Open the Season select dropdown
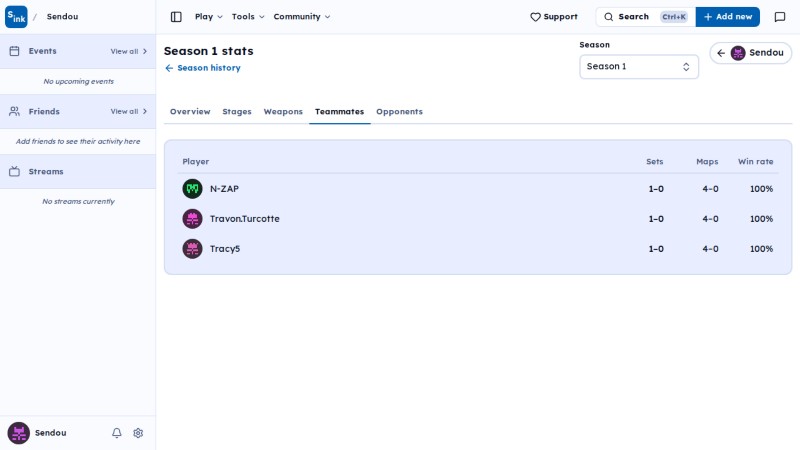This screenshot has width=800, height=450. [639, 66]
